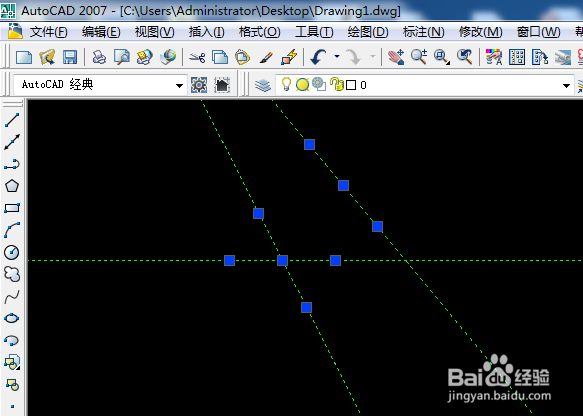Activate the Pan realtime hand tool
The image size is (583, 416).
pyautogui.click(x=396, y=57)
